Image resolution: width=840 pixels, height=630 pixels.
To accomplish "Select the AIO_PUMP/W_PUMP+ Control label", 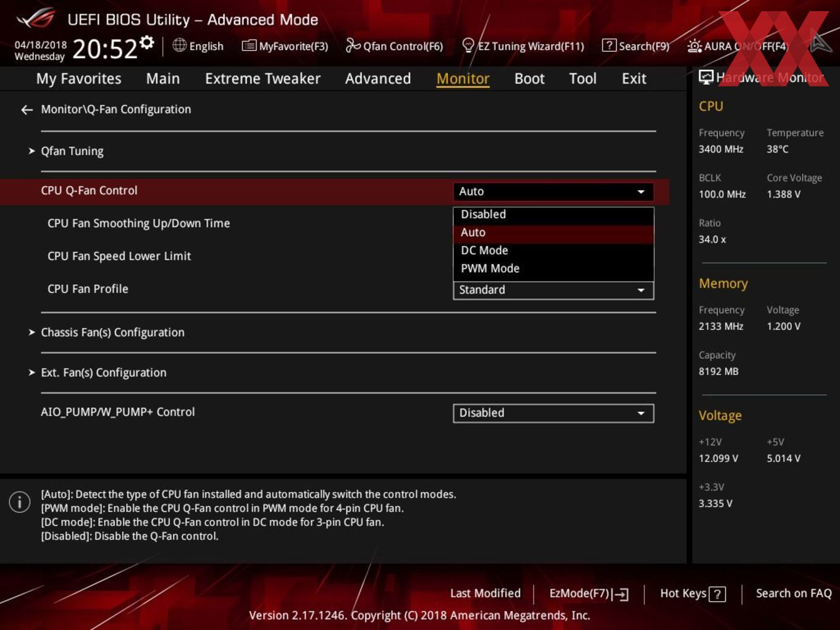I will (117, 412).
